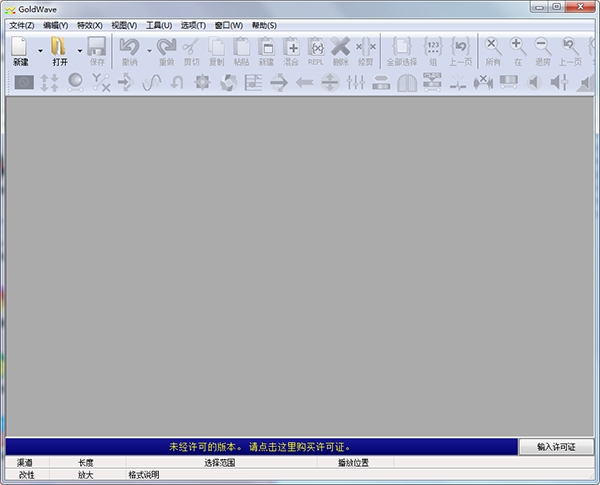The width and height of the screenshot is (600, 485).
Task: Click the 改性 status bar cell
Action: (27, 475)
